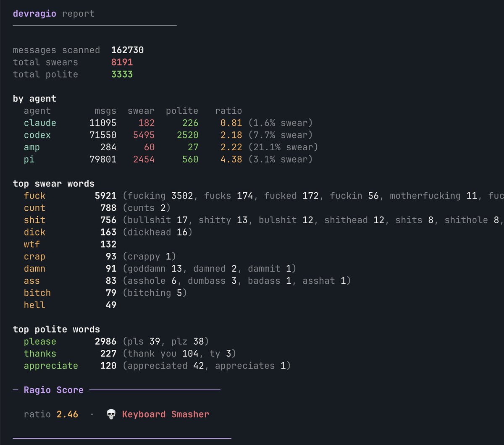The image size is (504, 445).
Task: Select 'goddamn 13' variant text
Action: point(155,269)
